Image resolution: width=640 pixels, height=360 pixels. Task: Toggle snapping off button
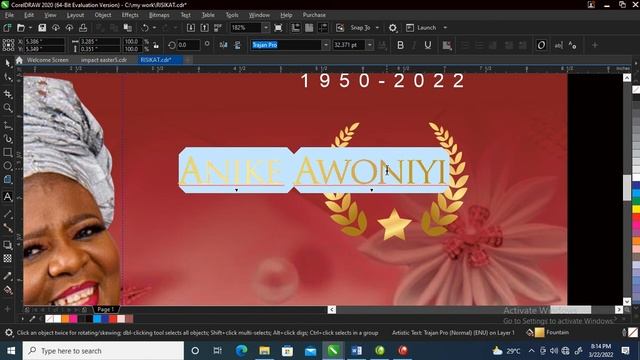(340, 28)
